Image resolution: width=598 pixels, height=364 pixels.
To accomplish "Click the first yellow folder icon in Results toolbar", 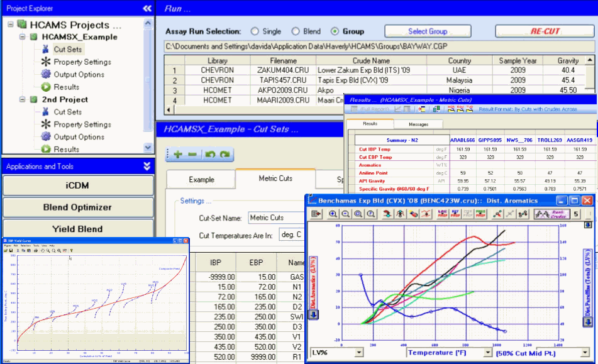I will point(451,109).
